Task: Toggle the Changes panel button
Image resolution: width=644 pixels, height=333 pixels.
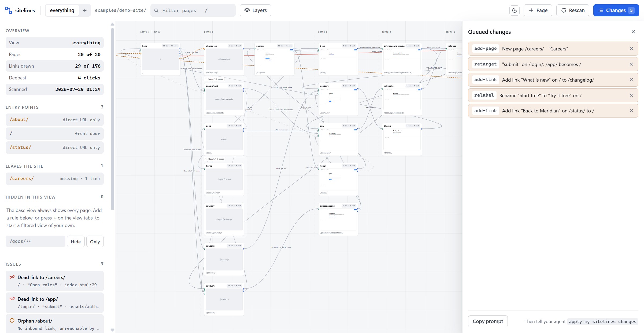Action: click(616, 10)
